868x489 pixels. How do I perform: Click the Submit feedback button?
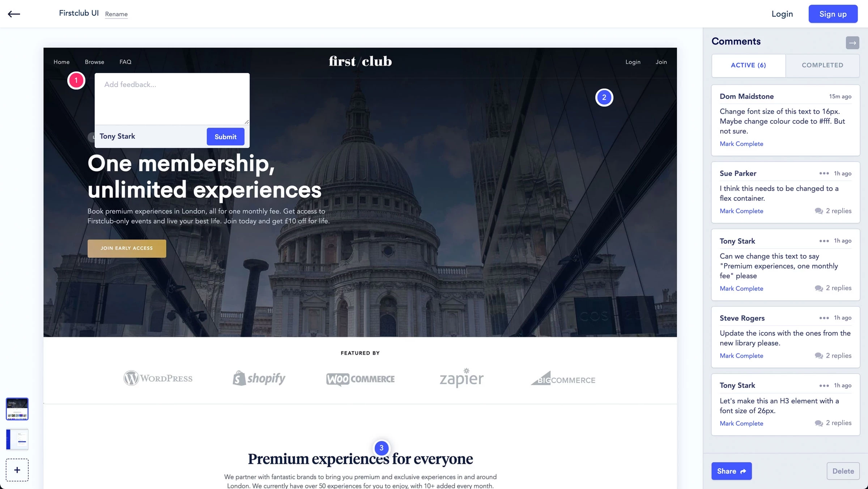pyautogui.click(x=225, y=136)
